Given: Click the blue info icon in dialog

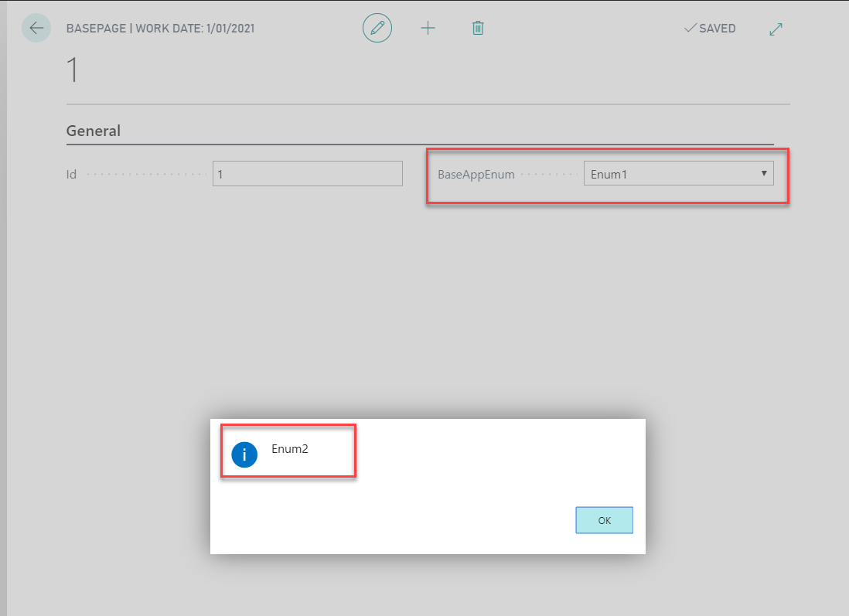Looking at the screenshot, I should pos(244,454).
